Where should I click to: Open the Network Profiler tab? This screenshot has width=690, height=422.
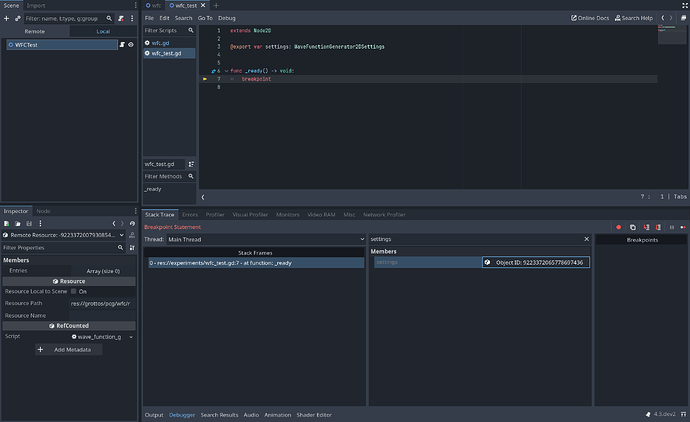click(384, 215)
